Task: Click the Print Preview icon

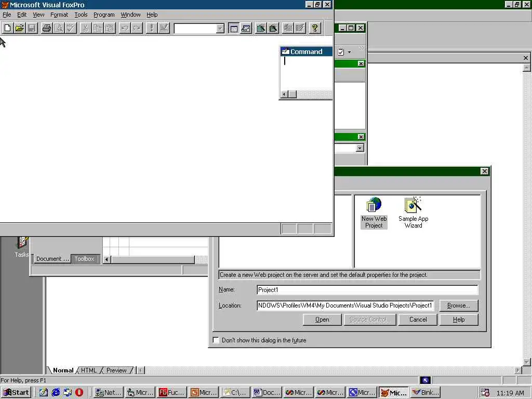Action: (59, 28)
